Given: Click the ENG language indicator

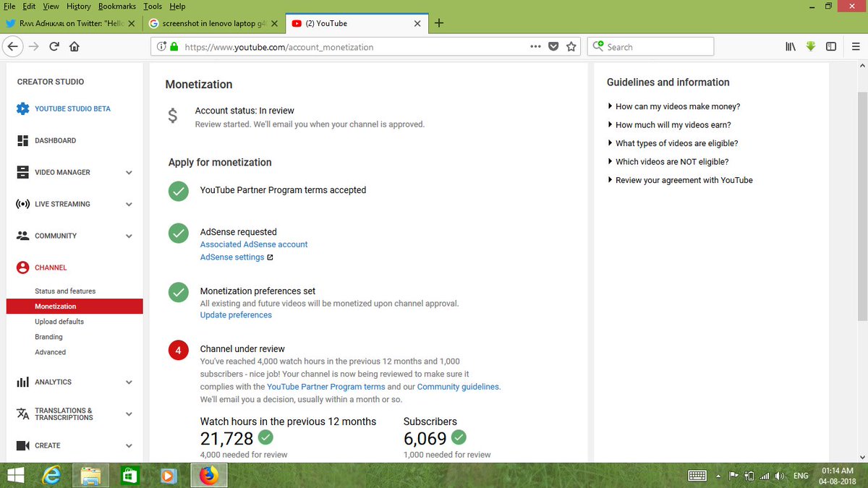Looking at the screenshot, I should coord(801,476).
